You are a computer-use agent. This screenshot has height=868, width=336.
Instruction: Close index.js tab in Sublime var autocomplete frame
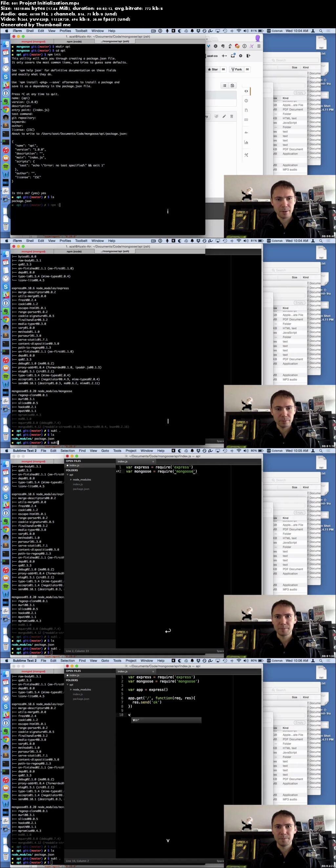[153, 671]
